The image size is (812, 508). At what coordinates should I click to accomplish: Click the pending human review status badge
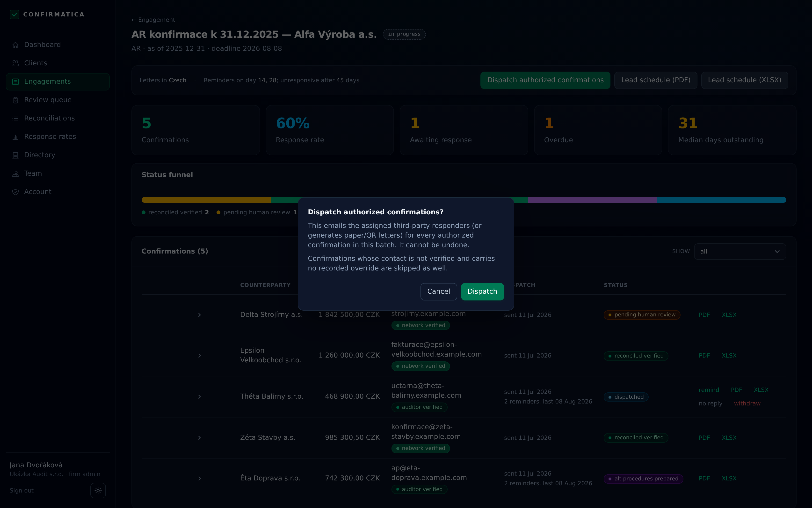(x=642, y=315)
